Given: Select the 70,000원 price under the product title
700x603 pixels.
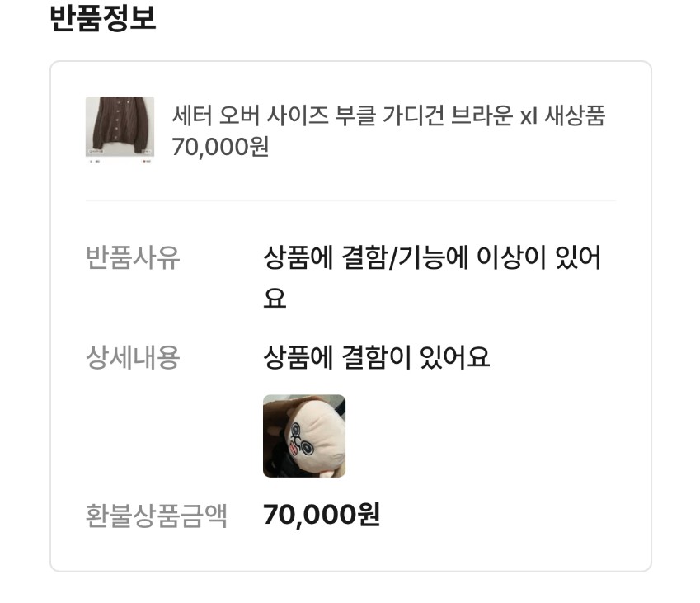Looking at the screenshot, I should (220, 147).
